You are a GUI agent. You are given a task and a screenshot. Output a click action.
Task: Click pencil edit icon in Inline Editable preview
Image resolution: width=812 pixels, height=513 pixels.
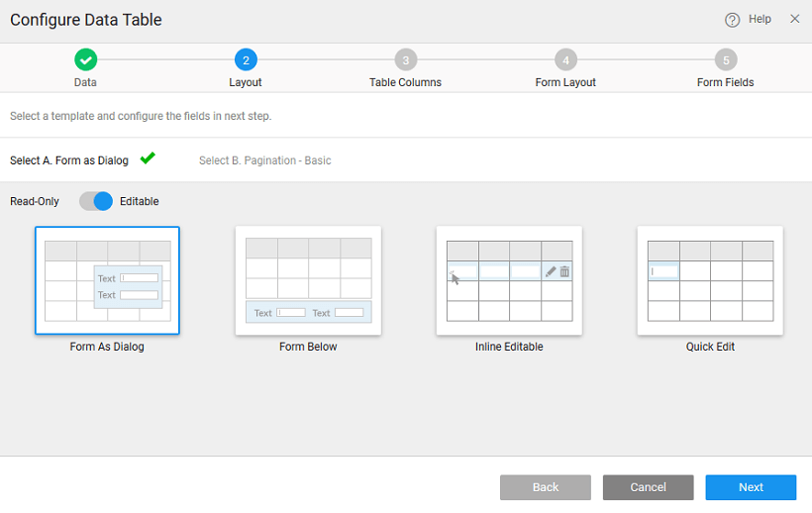click(x=551, y=271)
